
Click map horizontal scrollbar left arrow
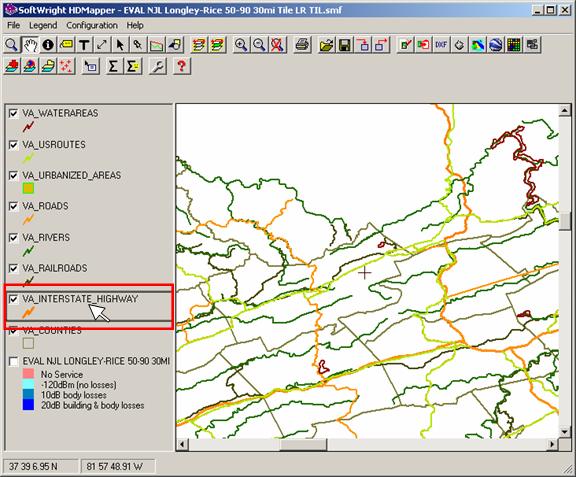182,445
